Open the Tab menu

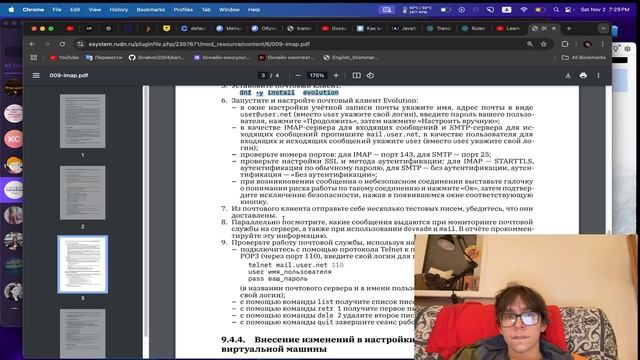tap(206, 9)
